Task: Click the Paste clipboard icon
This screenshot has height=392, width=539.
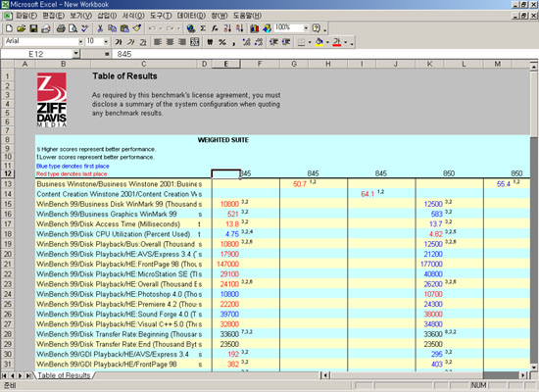Action: pos(124,28)
